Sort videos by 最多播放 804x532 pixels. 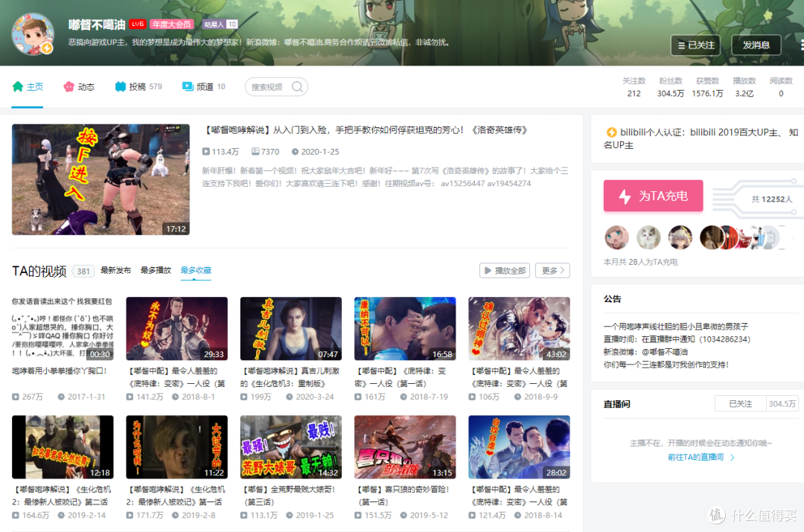click(x=156, y=270)
